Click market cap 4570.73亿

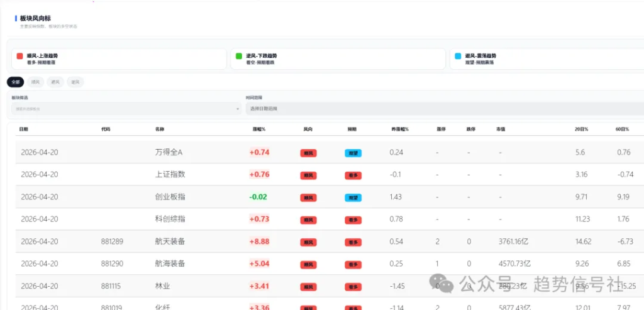click(x=514, y=263)
